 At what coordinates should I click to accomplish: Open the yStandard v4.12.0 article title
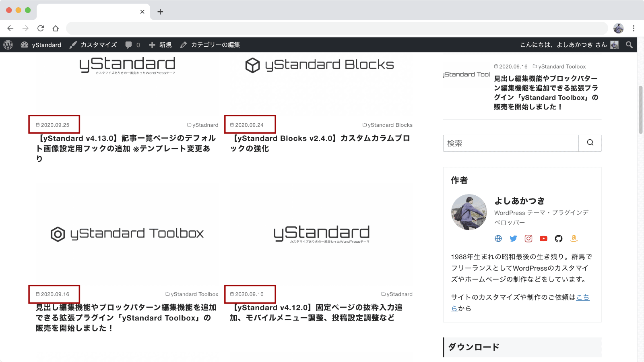(316, 312)
